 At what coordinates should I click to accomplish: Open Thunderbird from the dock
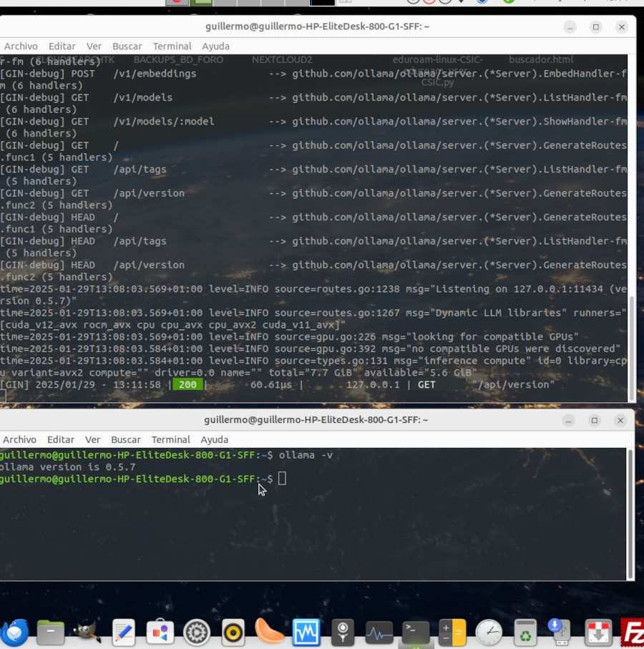pyautogui.click(x=14, y=633)
